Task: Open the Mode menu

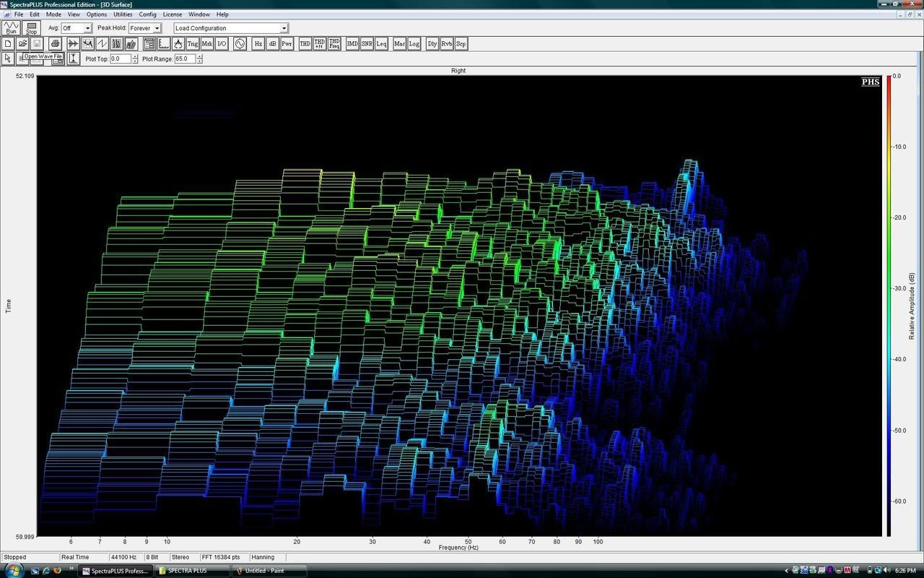Action: point(54,14)
